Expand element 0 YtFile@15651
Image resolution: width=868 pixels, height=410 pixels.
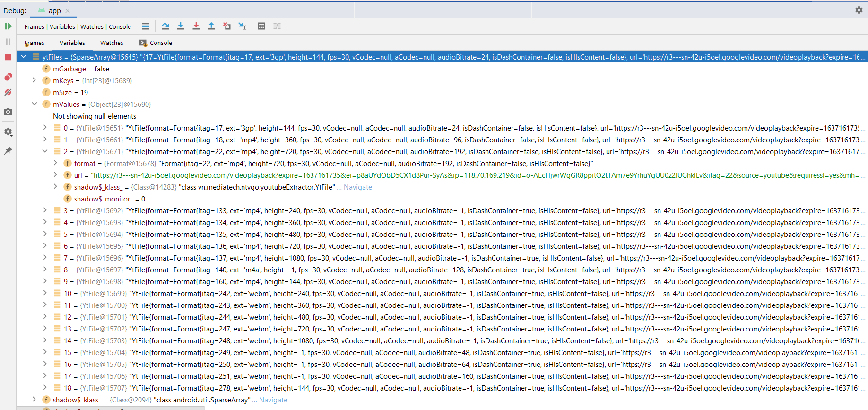pyautogui.click(x=45, y=128)
